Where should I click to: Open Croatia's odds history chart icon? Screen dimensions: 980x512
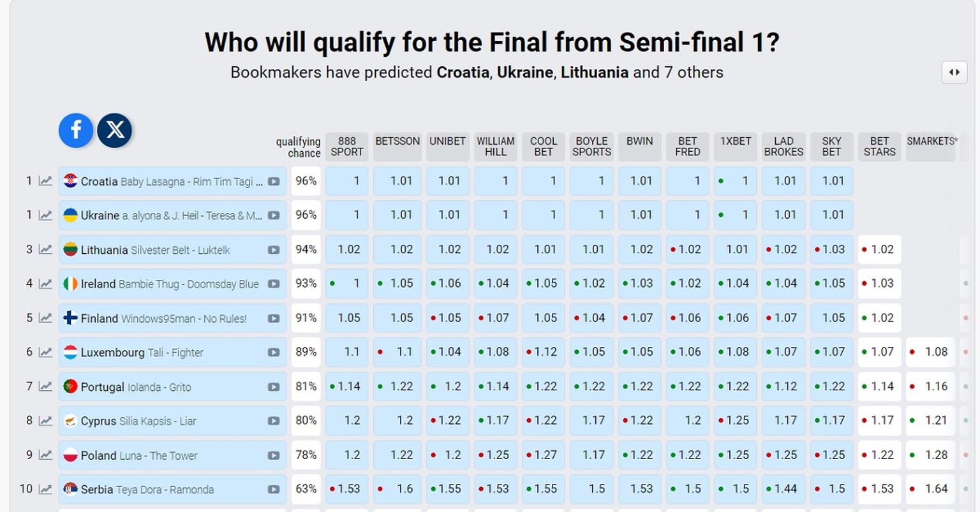pyautogui.click(x=45, y=181)
